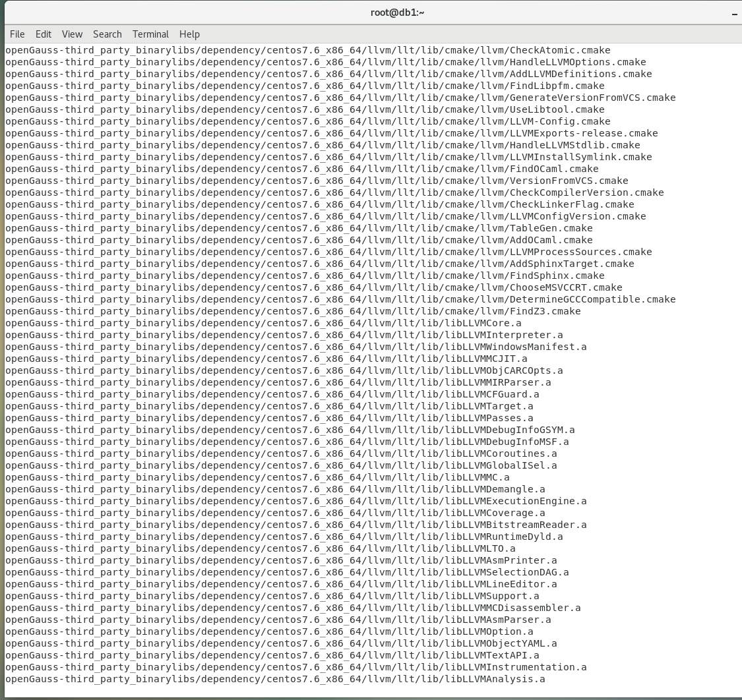Click the line ending in LLVMConfigVersion.cmake
Image resolution: width=742 pixels, height=700 pixels.
click(326, 216)
